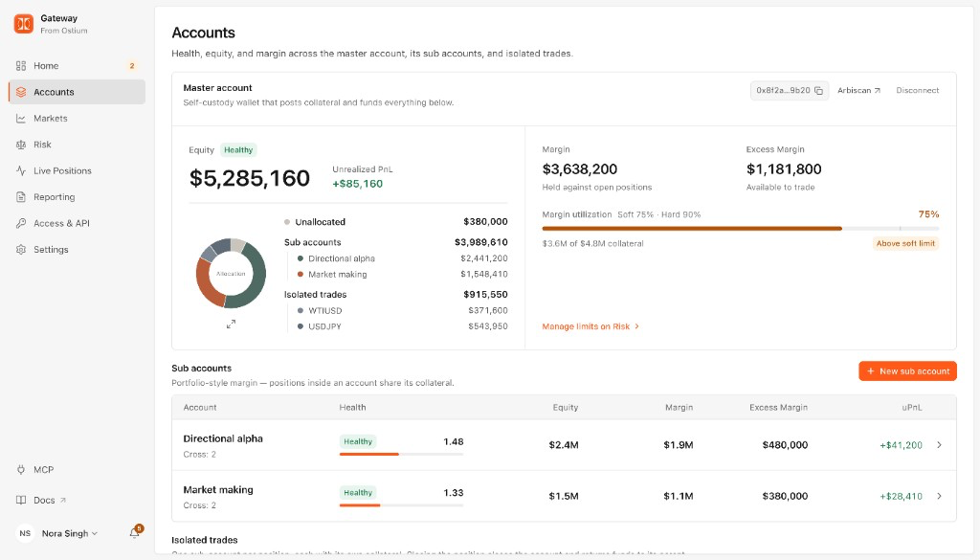
Task: Open Docs external link
Action: 77,500
